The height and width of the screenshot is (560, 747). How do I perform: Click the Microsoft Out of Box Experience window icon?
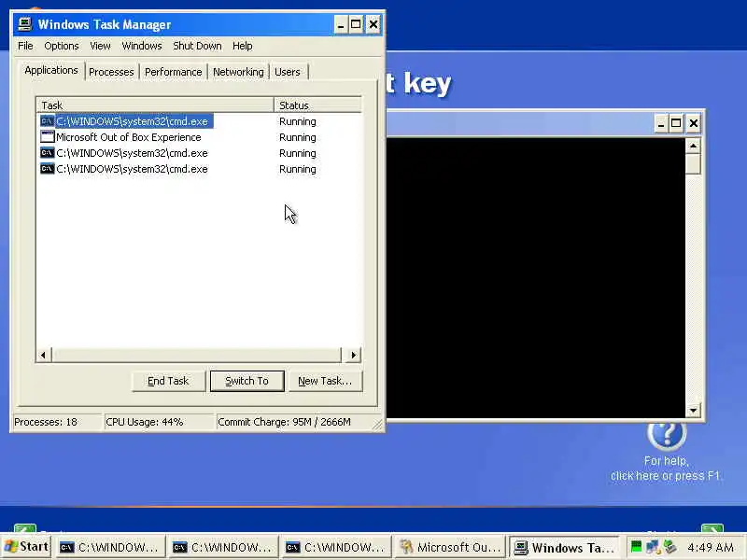[48, 137]
